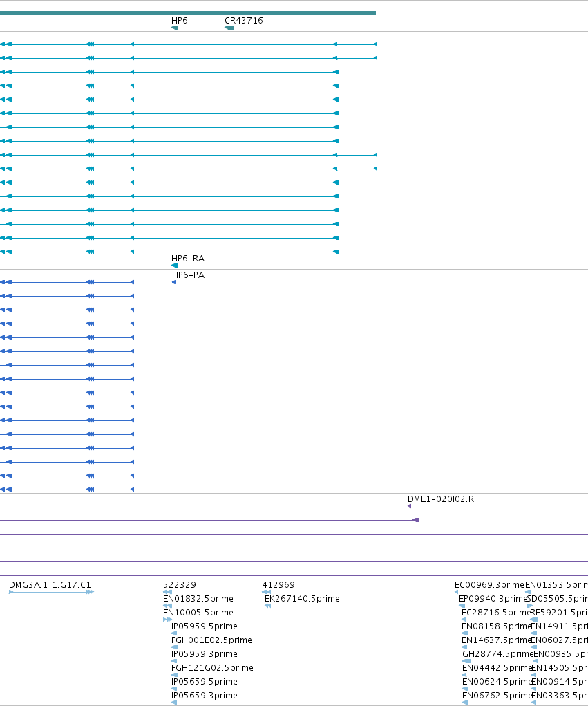Select the arrow glyph under EN14637.5prime
588x706 pixels.
coord(465,647)
